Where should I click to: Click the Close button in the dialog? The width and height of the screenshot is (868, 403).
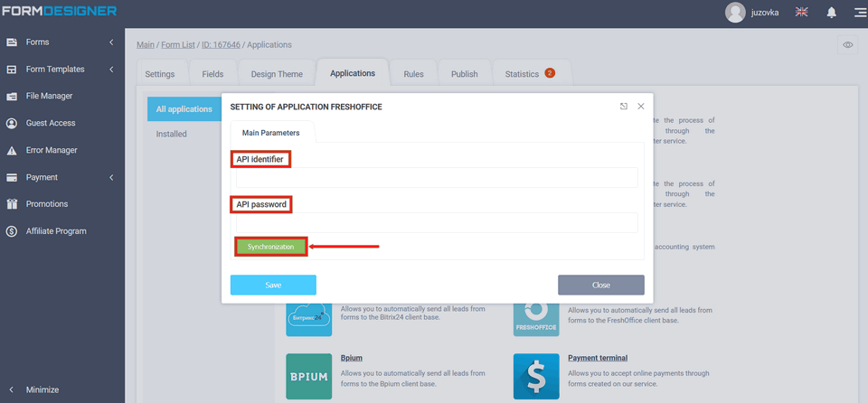tap(601, 286)
